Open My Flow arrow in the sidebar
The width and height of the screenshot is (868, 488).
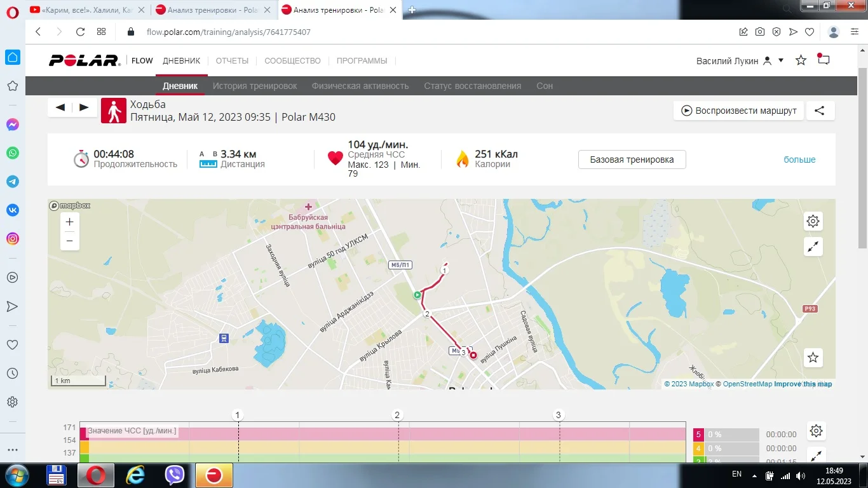(x=12, y=306)
